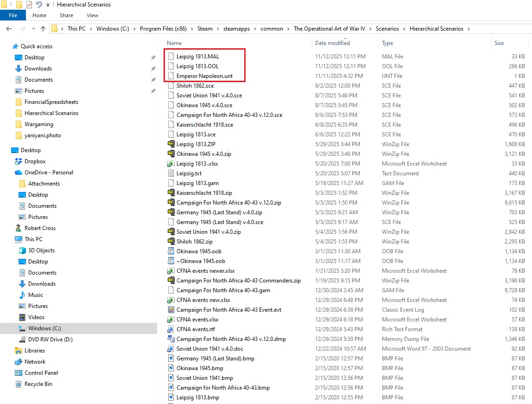Select ~Okinawa 1945.oob file
Viewport: 532px width, 404px height.
[x=201, y=261]
